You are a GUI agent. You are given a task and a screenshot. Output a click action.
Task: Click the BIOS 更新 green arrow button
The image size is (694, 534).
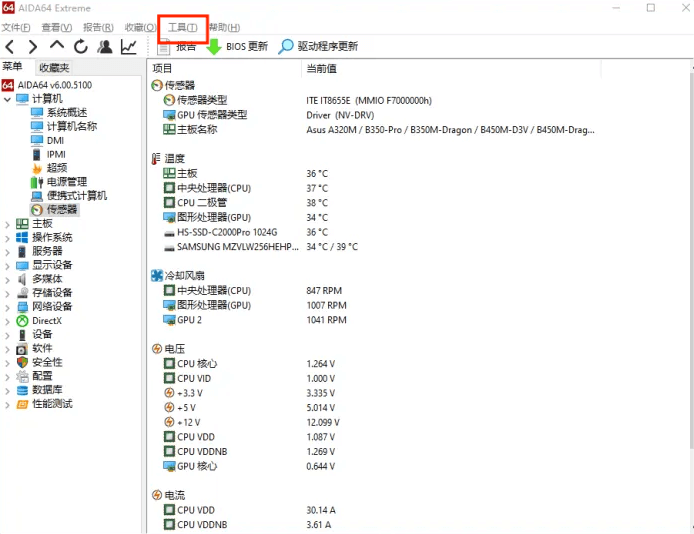pyautogui.click(x=236, y=46)
